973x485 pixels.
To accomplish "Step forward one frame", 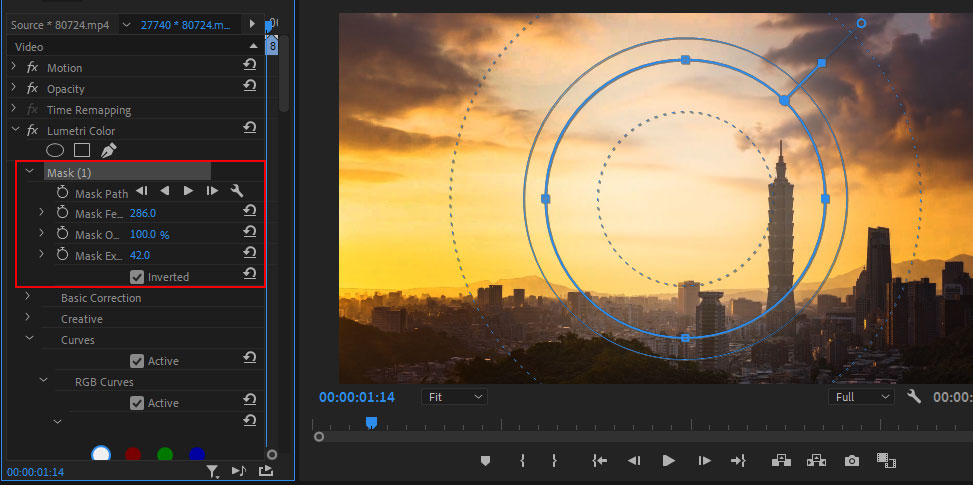I will (704, 460).
